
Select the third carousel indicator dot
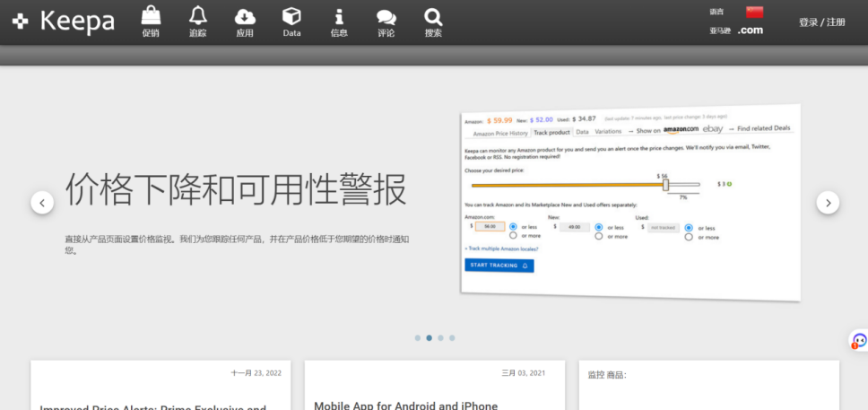(440, 338)
